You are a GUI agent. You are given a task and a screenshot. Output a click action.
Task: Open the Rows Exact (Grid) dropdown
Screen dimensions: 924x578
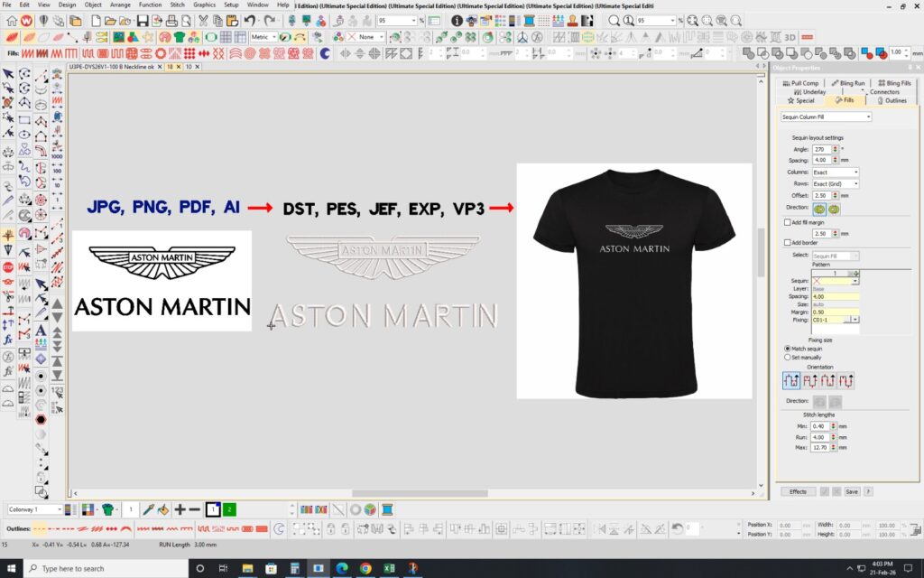[836, 184]
